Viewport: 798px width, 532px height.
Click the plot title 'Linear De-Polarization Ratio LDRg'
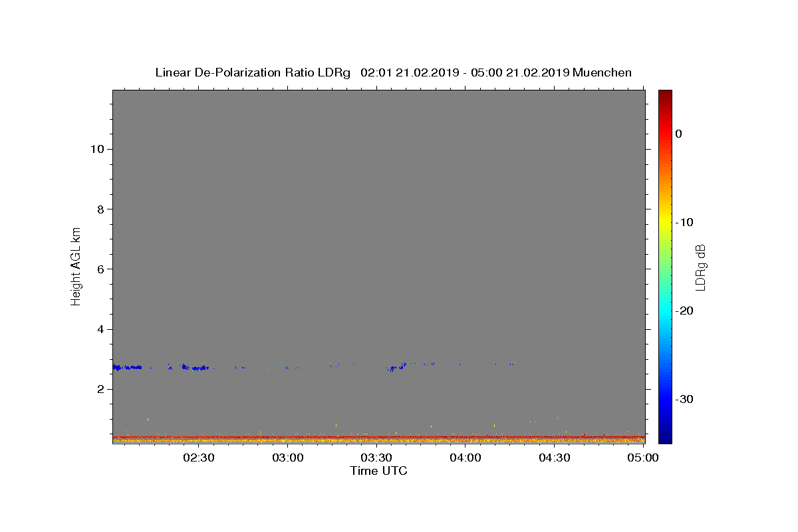[x=253, y=72]
